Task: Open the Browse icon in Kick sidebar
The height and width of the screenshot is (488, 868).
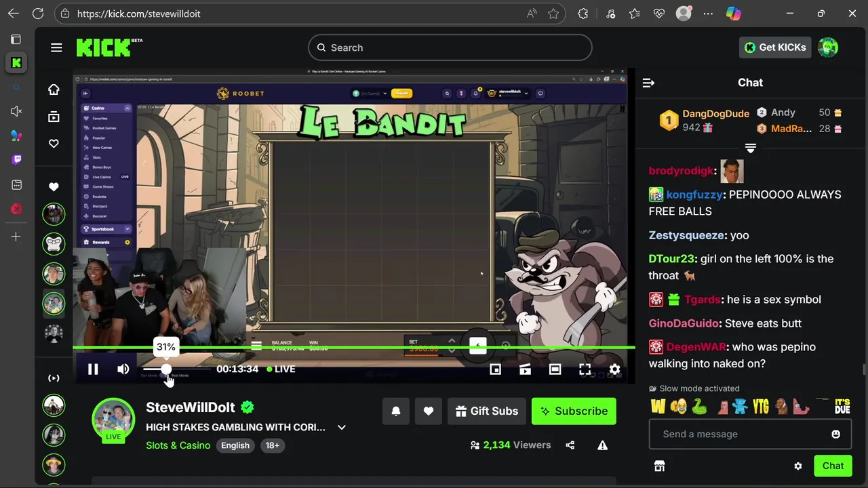Action: pyautogui.click(x=54, y=117)
